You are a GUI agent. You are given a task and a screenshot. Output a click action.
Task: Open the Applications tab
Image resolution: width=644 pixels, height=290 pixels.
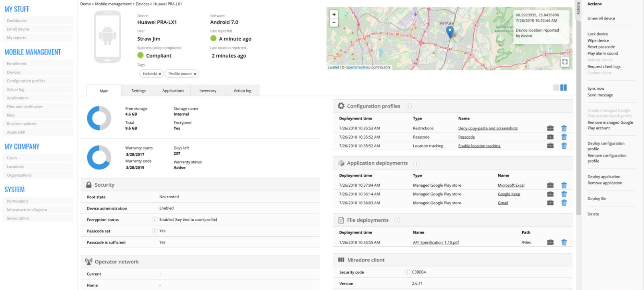pyautogui.click(x=173, y=91)
